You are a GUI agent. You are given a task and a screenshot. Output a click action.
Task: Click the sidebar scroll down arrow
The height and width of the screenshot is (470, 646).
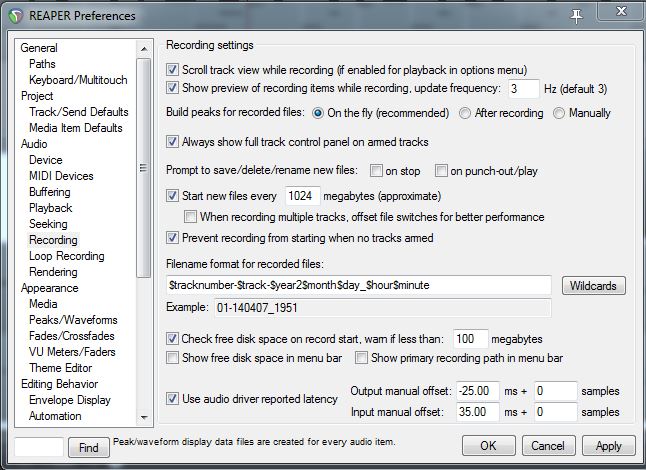click(x=144, y=417)
